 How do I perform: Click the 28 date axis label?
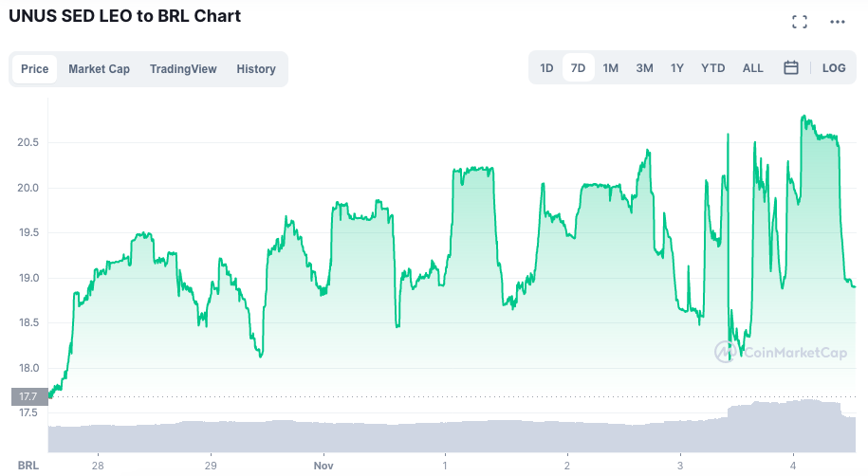pos(98,466)
